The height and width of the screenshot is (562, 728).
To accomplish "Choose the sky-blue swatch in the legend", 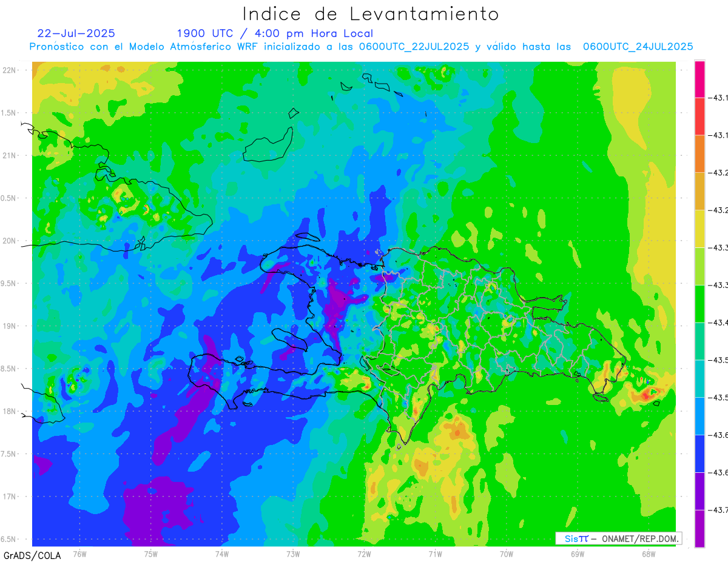I will (699, 416).
